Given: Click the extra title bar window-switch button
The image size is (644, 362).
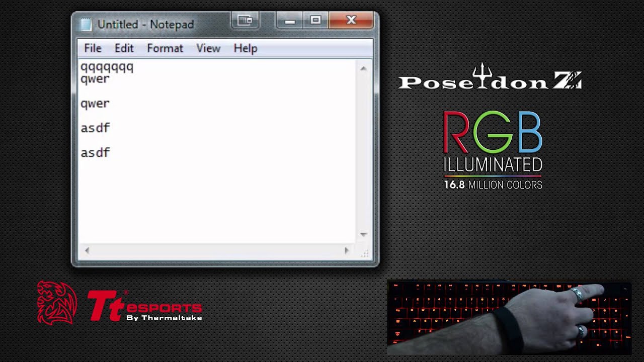Looking at the screenshot, I should tap(245, 20).
